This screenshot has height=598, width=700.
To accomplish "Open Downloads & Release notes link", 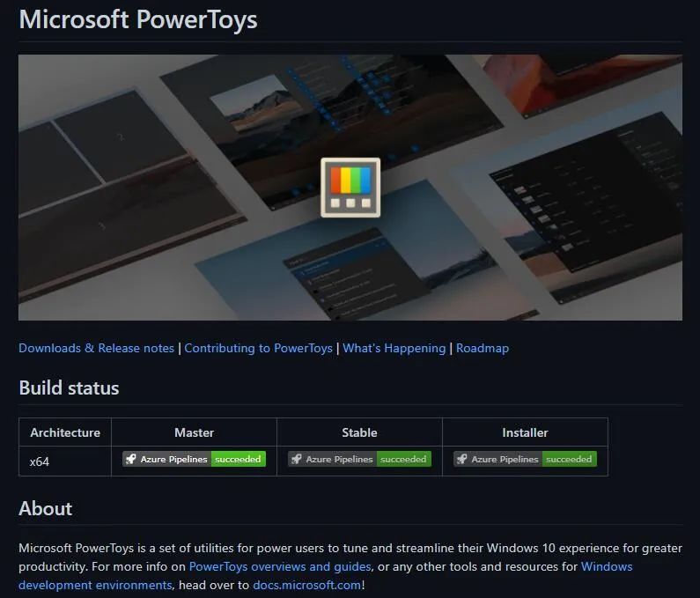I will point(96,348).
